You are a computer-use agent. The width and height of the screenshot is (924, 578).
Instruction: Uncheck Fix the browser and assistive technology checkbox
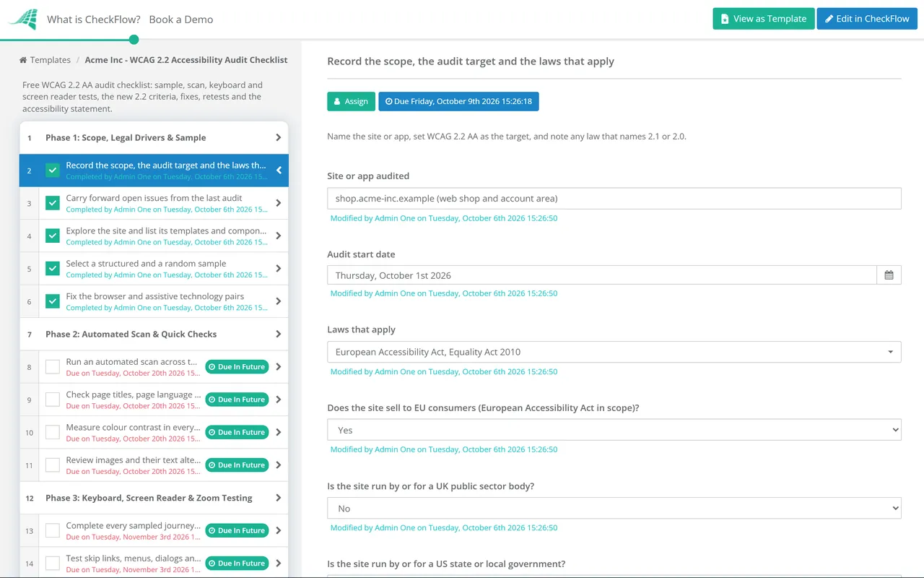(53, 301)
